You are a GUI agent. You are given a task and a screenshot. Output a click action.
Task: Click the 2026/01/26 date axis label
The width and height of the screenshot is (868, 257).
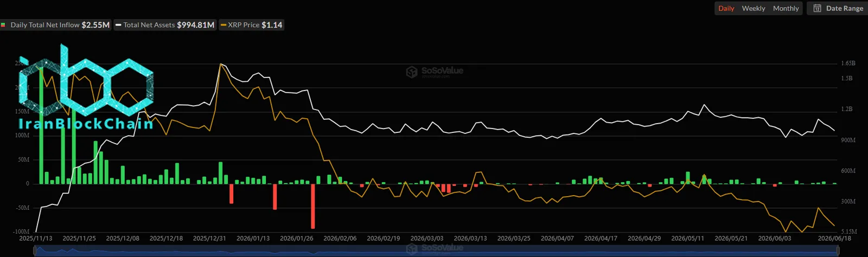click(296, 239)
